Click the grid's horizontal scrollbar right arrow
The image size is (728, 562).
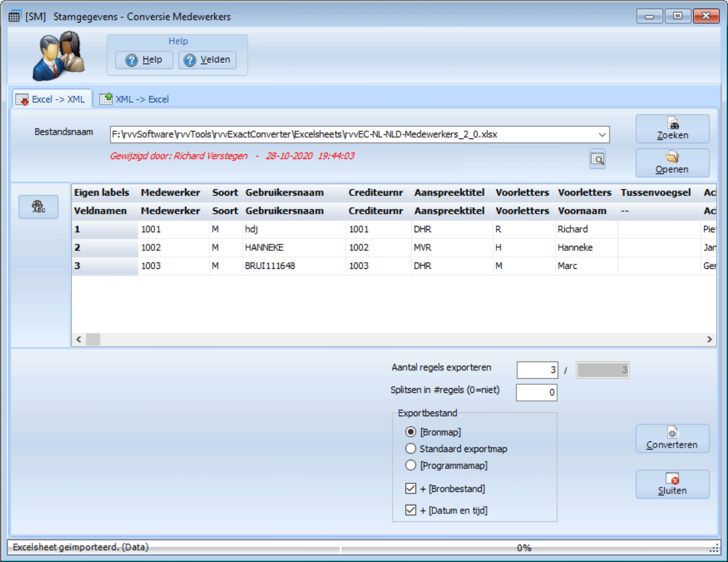pyautogui.click(x=710, y=340)
